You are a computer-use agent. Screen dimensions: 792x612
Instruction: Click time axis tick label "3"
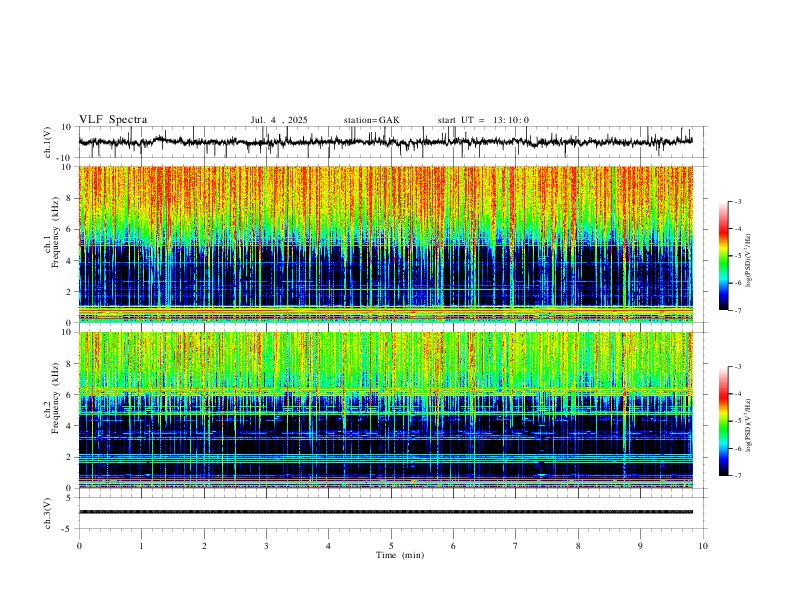(x=266, y=546)
